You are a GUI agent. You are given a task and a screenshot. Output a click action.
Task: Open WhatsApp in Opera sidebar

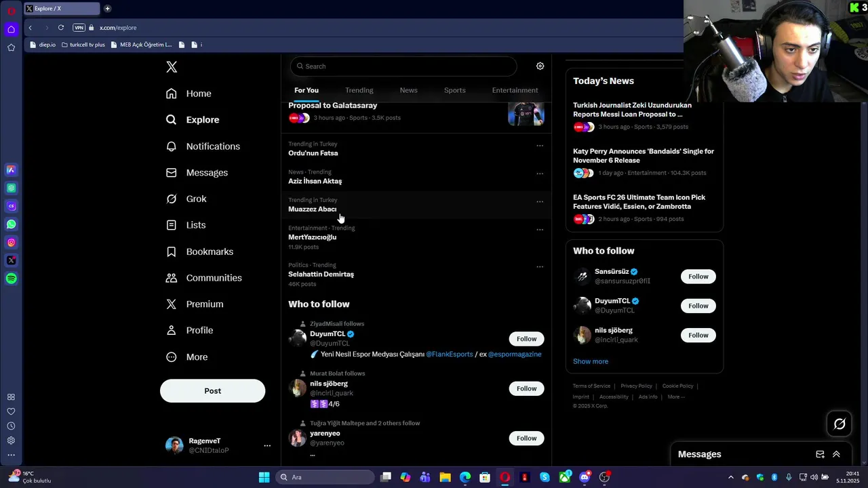click(11, 224)
